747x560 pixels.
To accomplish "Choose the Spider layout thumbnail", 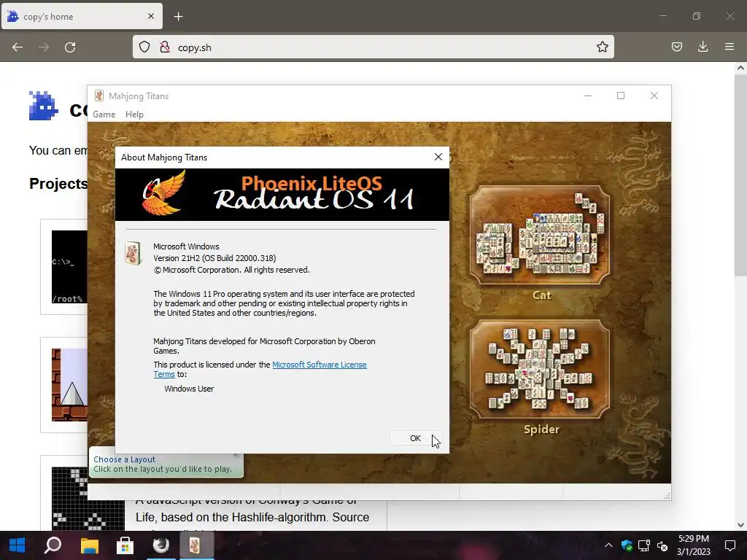I will [x=539, y=369].
